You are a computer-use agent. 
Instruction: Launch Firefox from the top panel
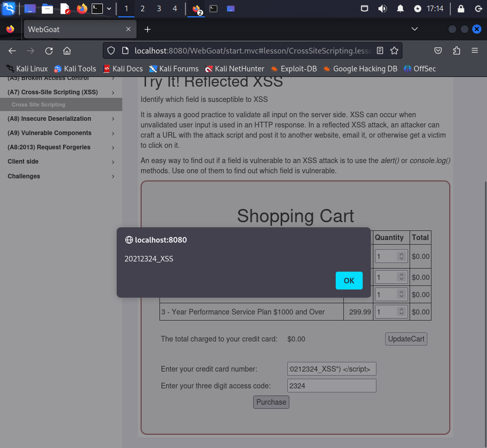pos(82,8)
